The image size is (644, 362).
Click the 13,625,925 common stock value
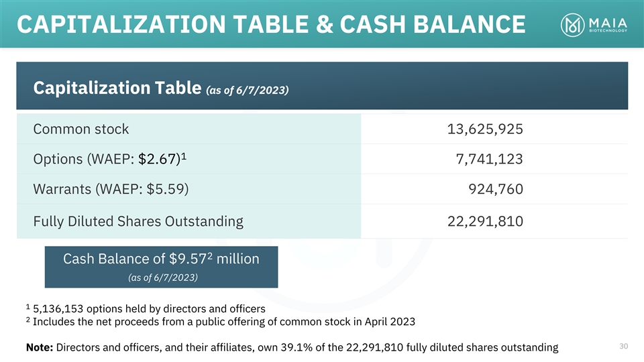pyautogui.click(x=485, y=129)
